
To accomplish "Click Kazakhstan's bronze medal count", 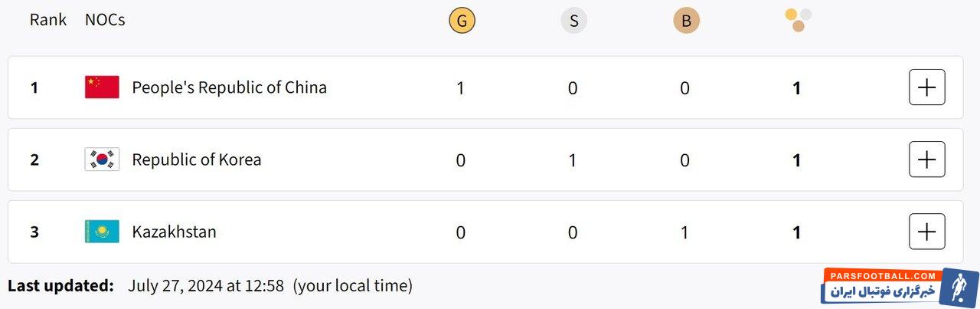I will (684, 232).
